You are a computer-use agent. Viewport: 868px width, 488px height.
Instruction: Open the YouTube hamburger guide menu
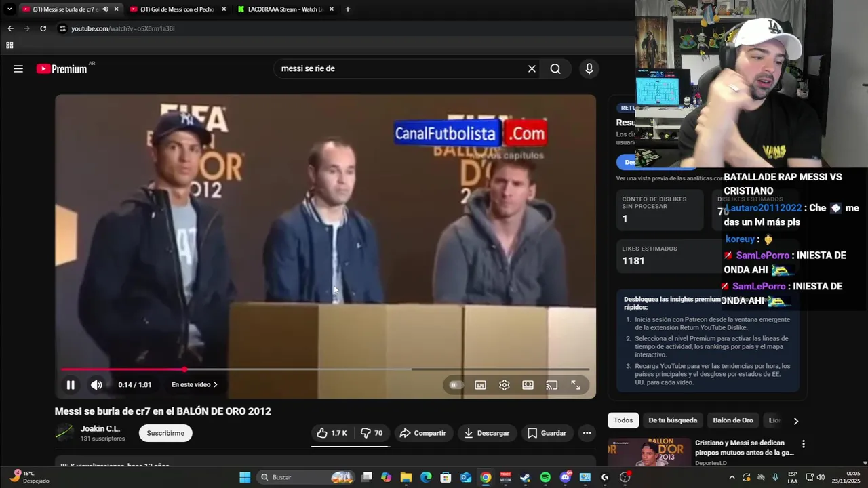(18, 68)
